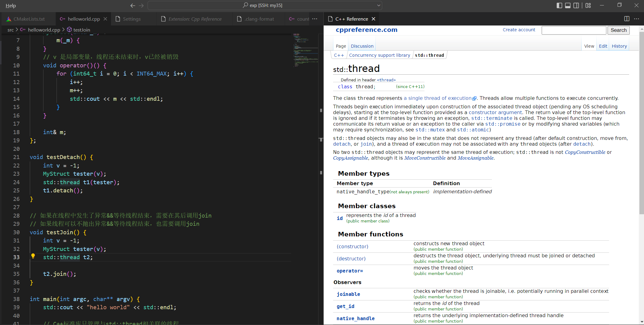Open the Create account link
644x325 pixels.
pos(519,29)
